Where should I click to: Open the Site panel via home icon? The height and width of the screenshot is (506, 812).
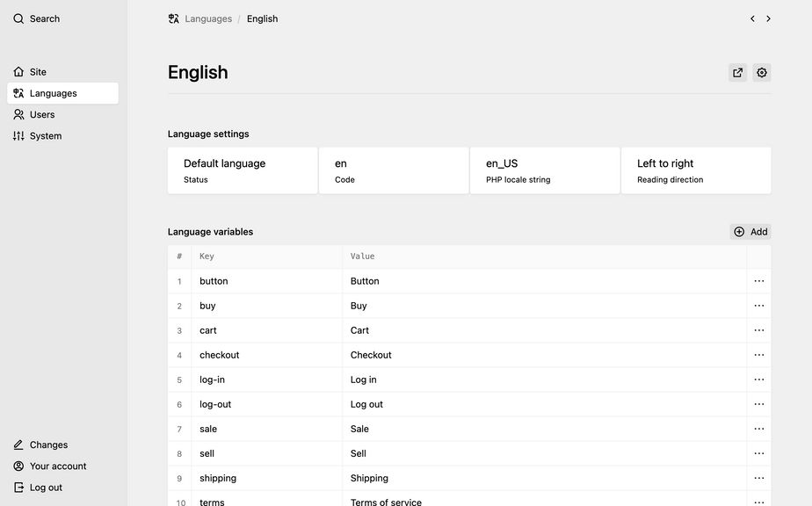pyautogui.click(x=18, y=72)
